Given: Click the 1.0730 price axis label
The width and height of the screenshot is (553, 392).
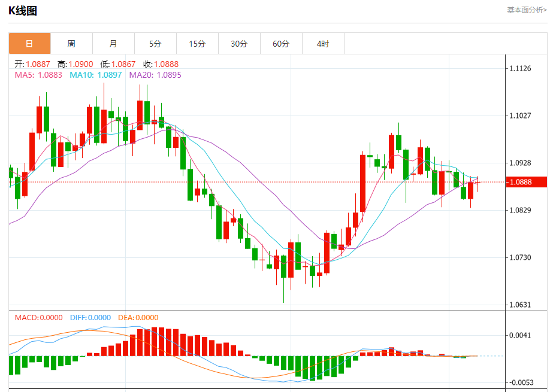Looking at the screenshot, I should tap(520, 257).
